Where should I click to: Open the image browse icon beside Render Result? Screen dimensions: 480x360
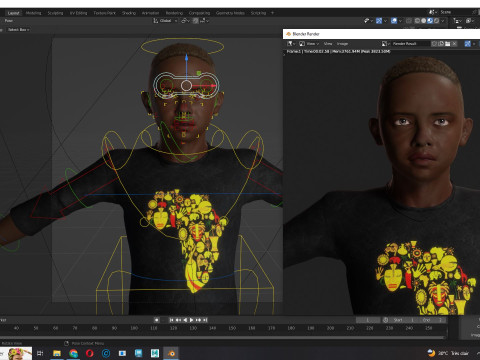[386, 44]
